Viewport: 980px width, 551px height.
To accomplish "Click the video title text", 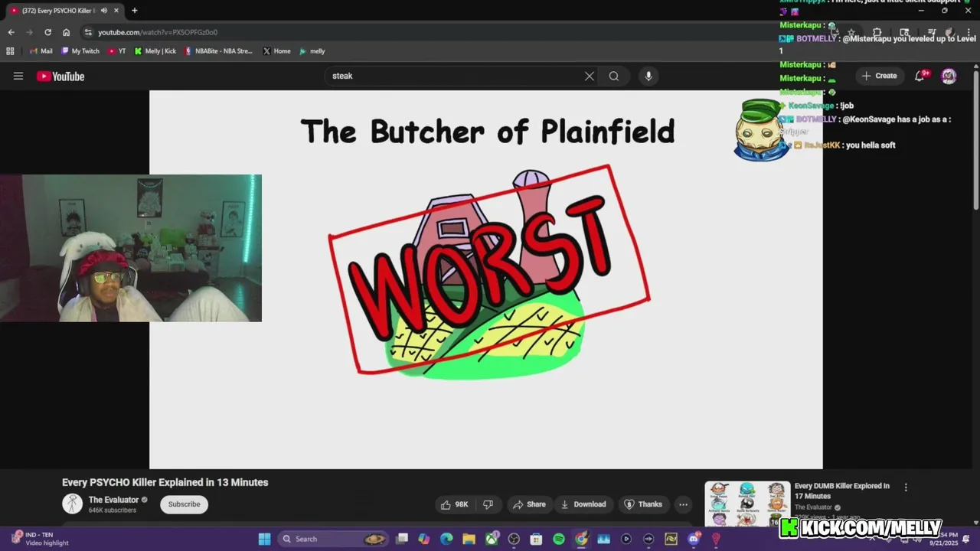I will [x=165, y=482].
